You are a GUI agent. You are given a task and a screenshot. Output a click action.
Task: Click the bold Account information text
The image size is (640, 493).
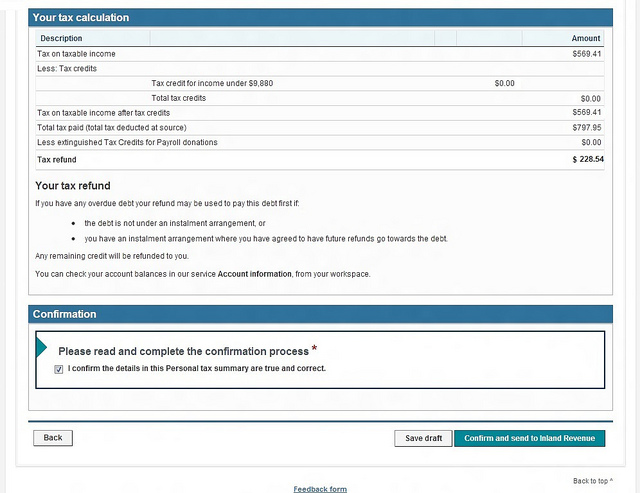tap(255, 273)
